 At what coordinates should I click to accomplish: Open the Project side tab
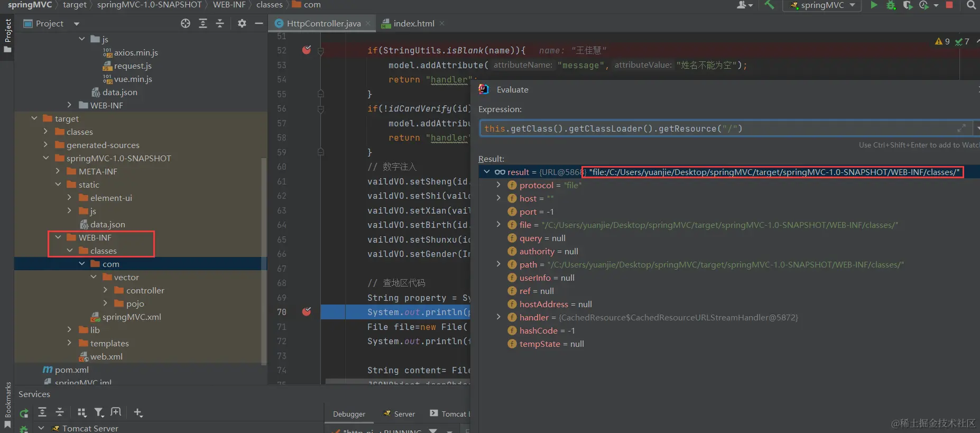(7, 35)
